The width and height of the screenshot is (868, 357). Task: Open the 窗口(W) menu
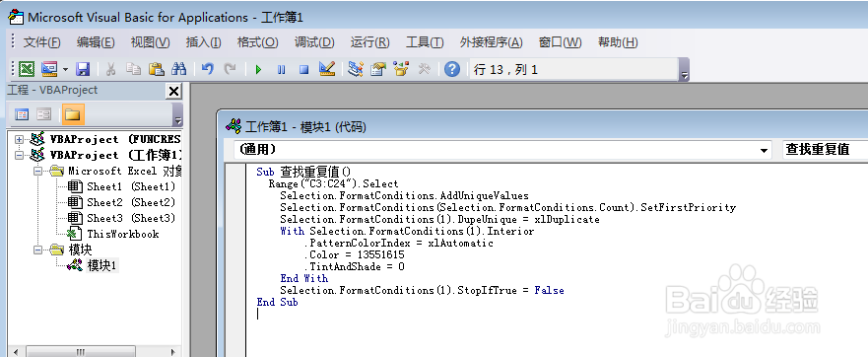pyautogui.click(x=561, y=42)
